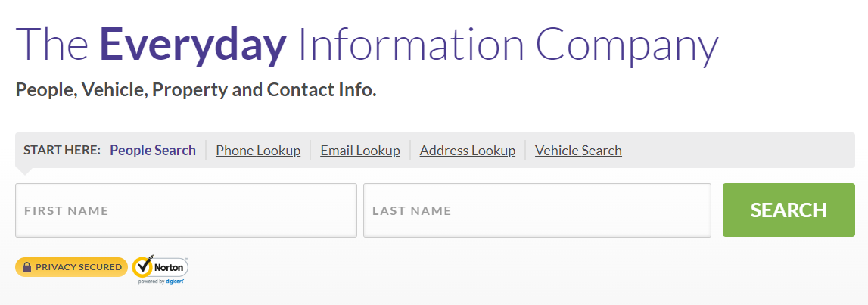Screen dimensions: 868x305
Task: Focus the LAST NAME input field
Action: point(537,210)
